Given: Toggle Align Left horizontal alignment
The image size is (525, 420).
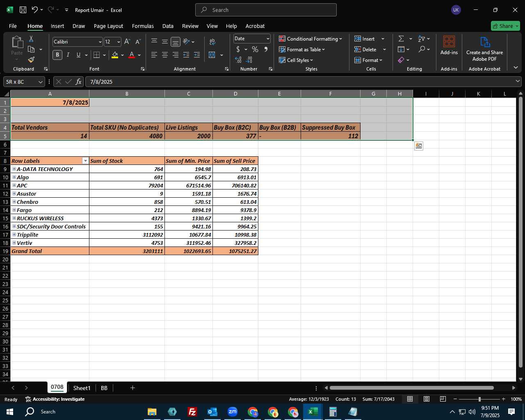Looking at the screenshot, I should click(x=154, y=55).
